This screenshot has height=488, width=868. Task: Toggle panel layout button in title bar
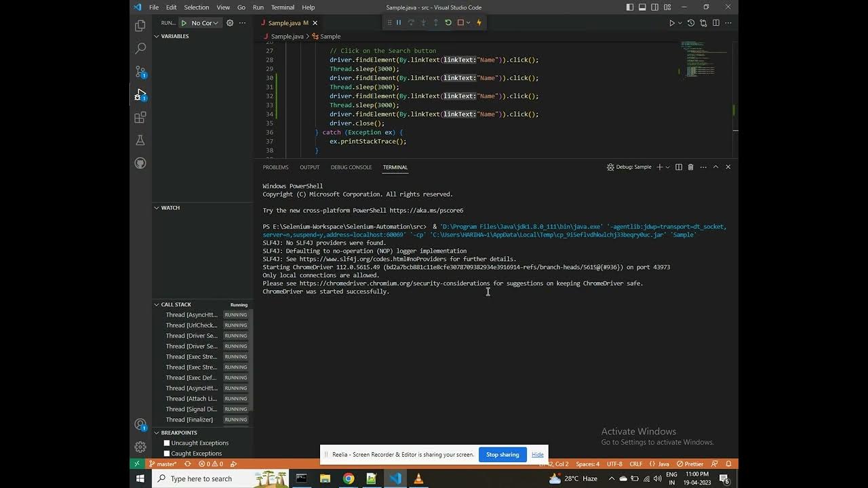coord(642,7)
